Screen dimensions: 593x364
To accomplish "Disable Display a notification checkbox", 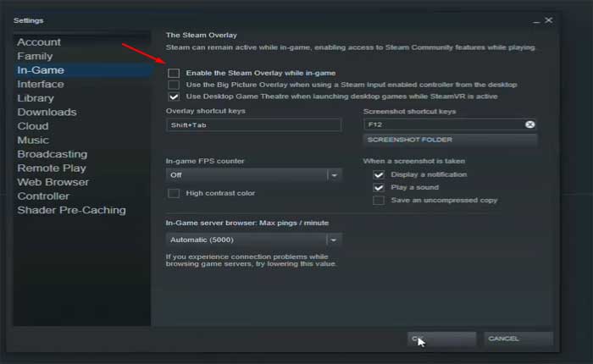I will 380,175.
